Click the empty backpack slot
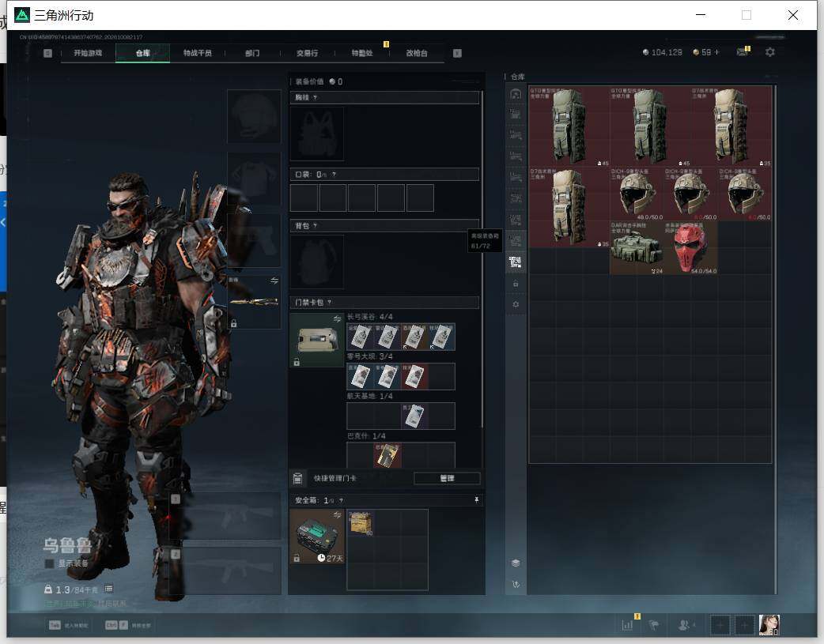The image size is (824, 644). coord(317,262)
